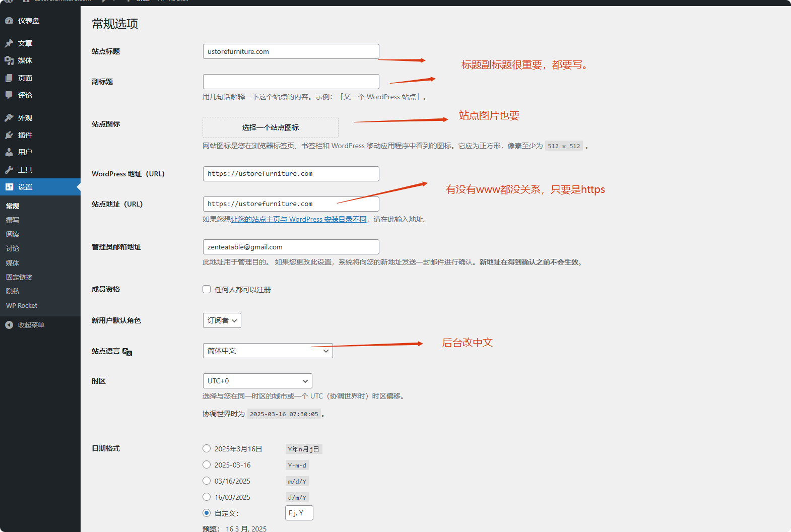Click the 站点地址 URL field
The image size is (791, 532).
pos(291,204)
